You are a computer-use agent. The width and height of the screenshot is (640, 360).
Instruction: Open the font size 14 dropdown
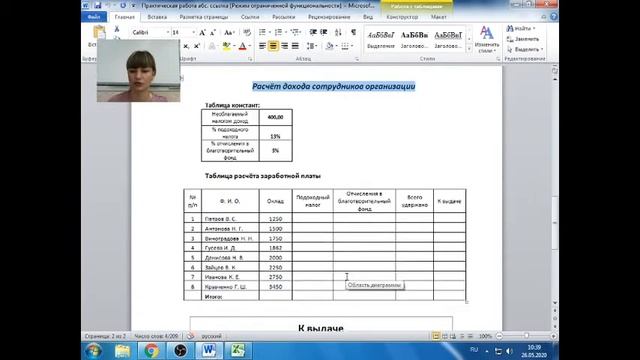coord(193,32)
